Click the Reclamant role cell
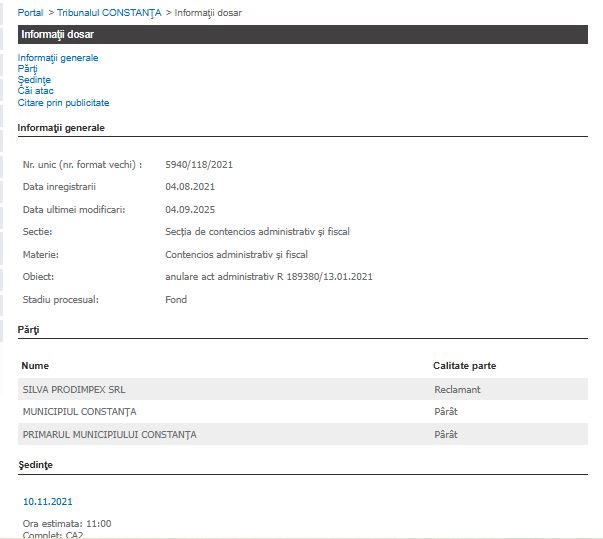 tap(457, 389)
